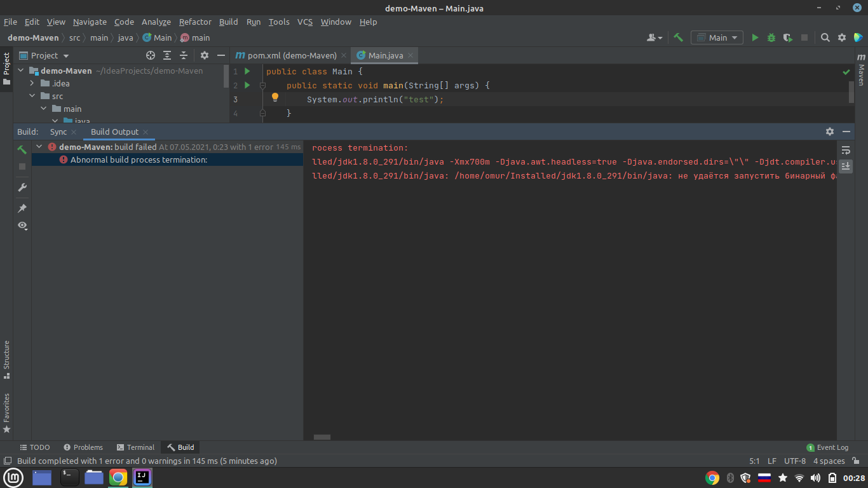The height and width of the screenshot is (488, 868).
Task: Click the Linux Mint start menu icon
Action: coord(14,477)
